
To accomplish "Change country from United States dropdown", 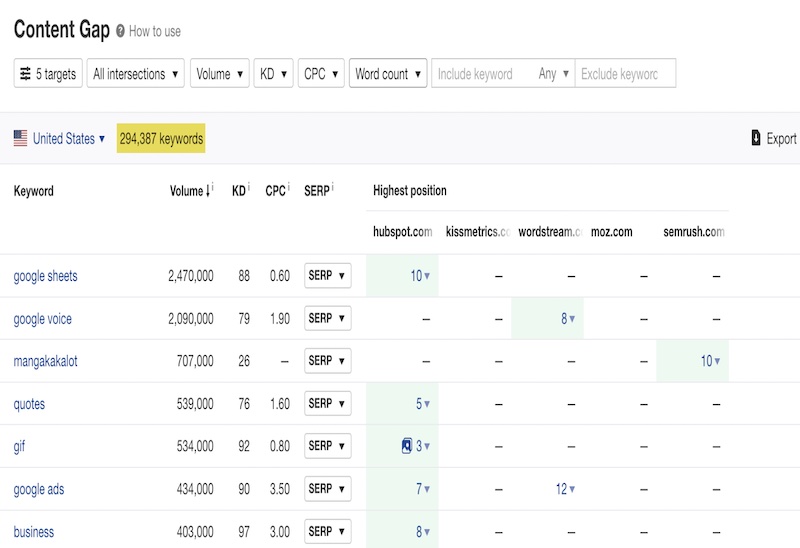I will click(69, 138).
